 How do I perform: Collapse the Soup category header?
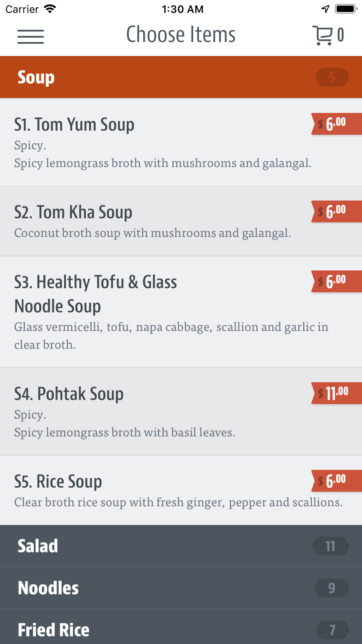(181, 77)
